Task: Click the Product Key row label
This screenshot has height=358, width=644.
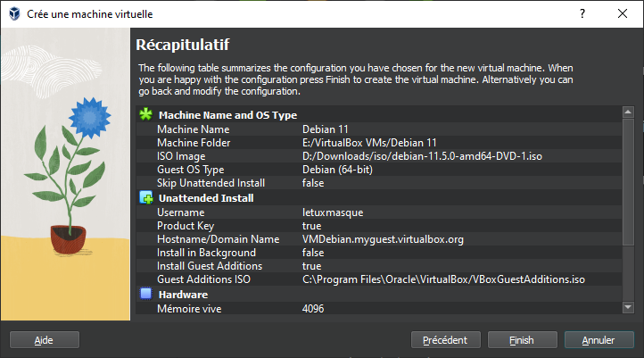Action: pyautogui.click(x=186, y=226)
